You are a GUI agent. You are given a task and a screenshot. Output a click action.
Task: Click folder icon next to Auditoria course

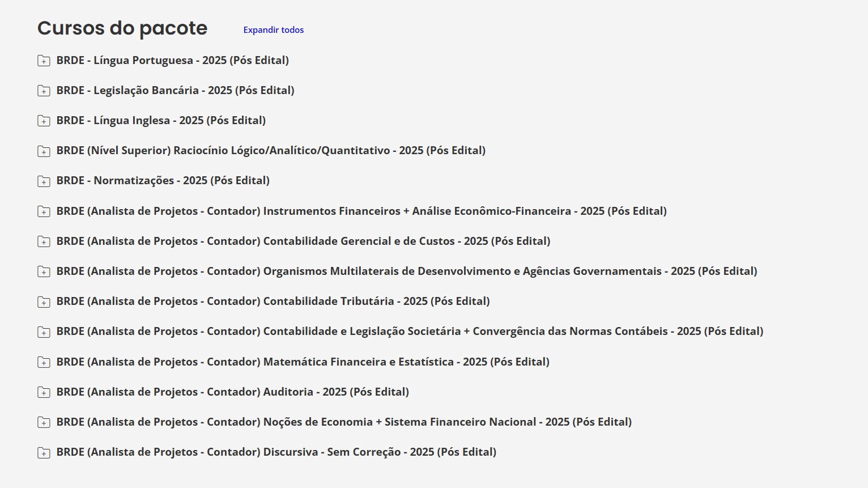point(44,392)
